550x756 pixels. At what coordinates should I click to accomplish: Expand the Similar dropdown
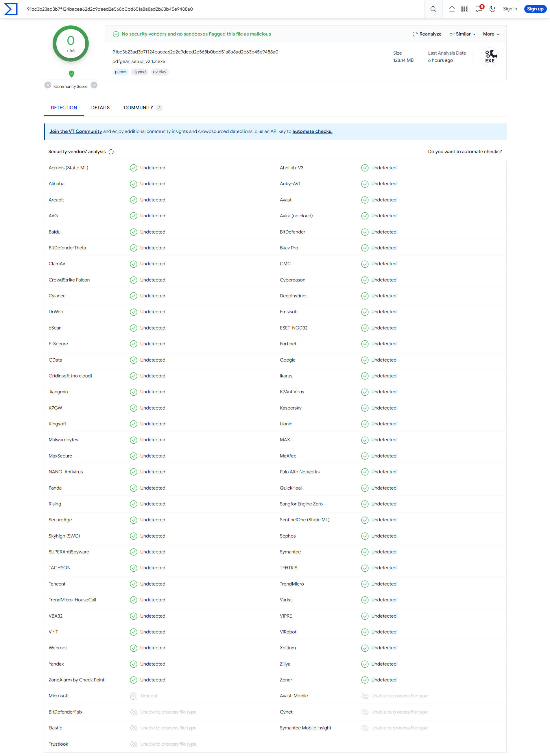coord(462,34)
